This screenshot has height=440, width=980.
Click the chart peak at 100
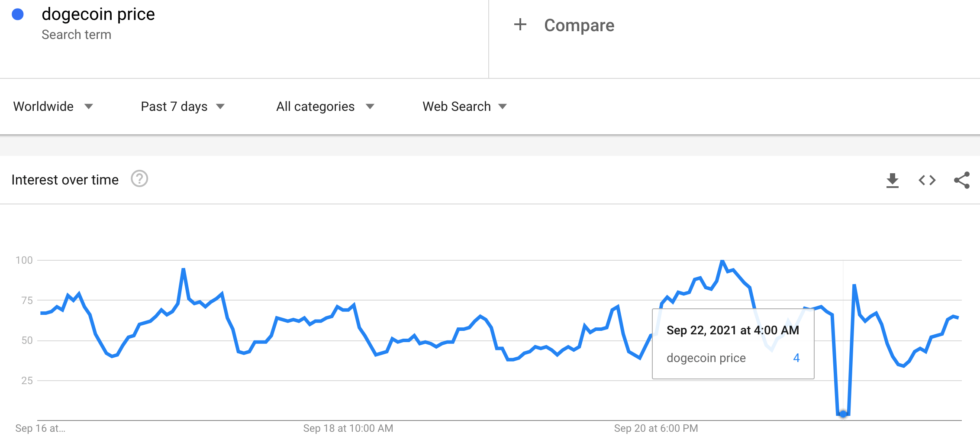tap(722, 261)
